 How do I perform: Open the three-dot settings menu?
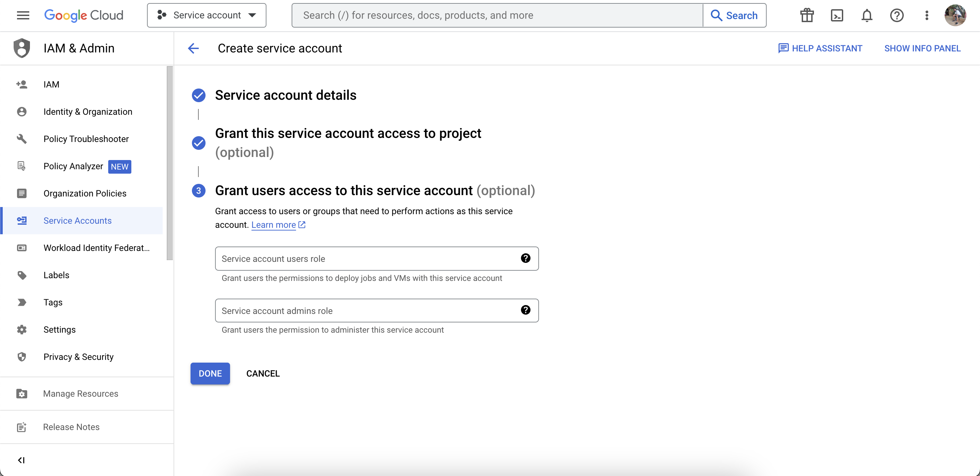tap(927, 15)
